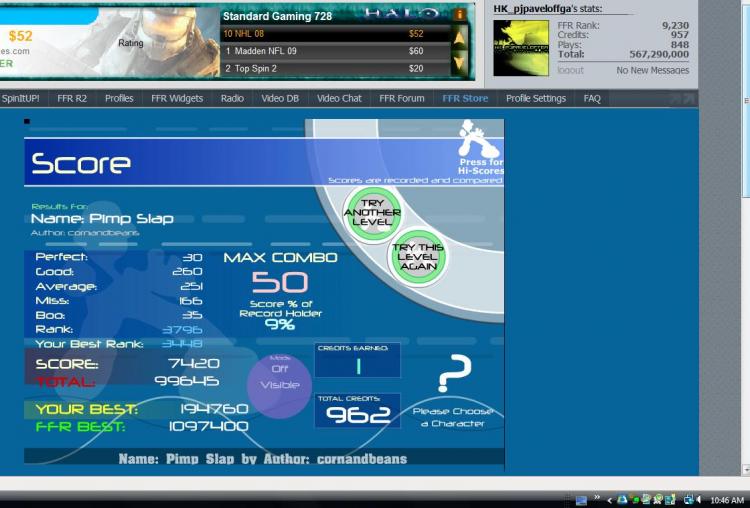The height and width of the screenshot is (508, 750).
Task: Toggle the Mods Off Visible circle
Action: 279,384
